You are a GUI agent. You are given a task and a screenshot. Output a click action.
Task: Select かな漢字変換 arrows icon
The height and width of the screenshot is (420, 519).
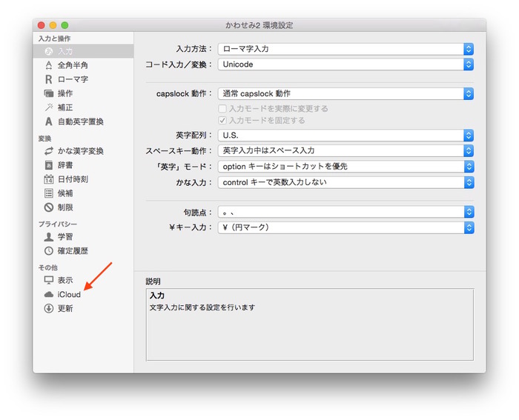pos(49,151)
